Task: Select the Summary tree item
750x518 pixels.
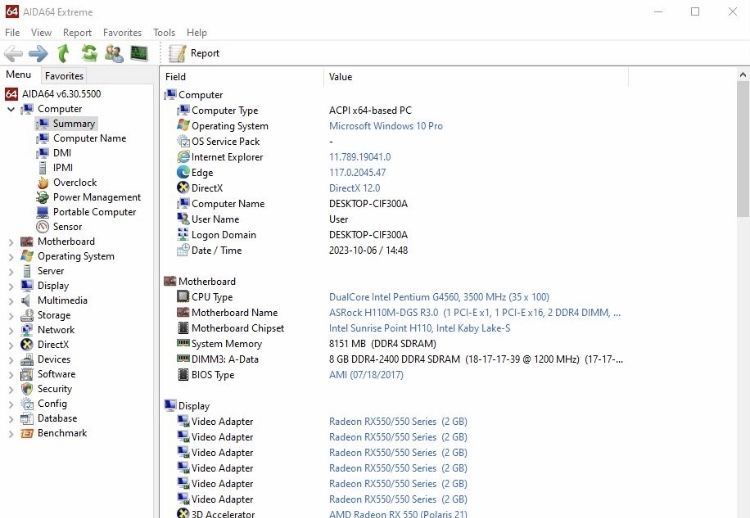Action: (x=74, y=123)
